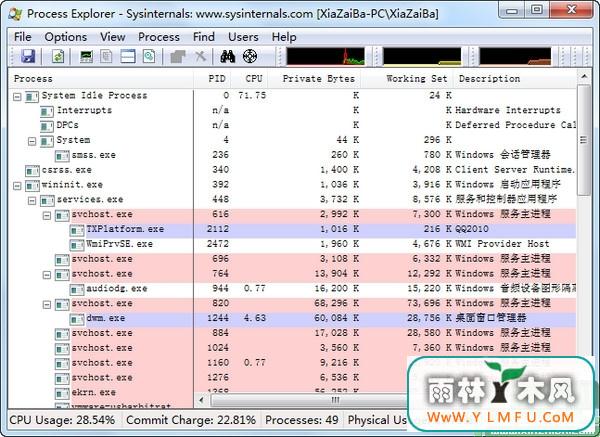Select the audiodg.exe process row
The height and width of the screenshot is (437, 600).
(292, 289)
